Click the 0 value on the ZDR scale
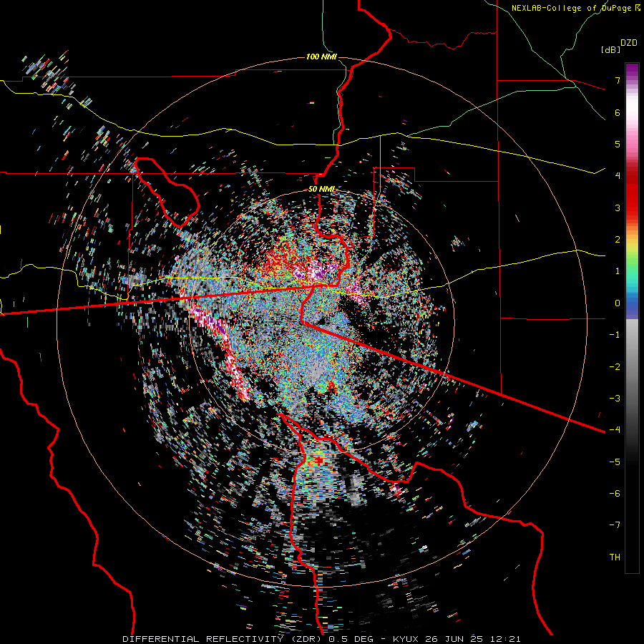 pos(618,303)
